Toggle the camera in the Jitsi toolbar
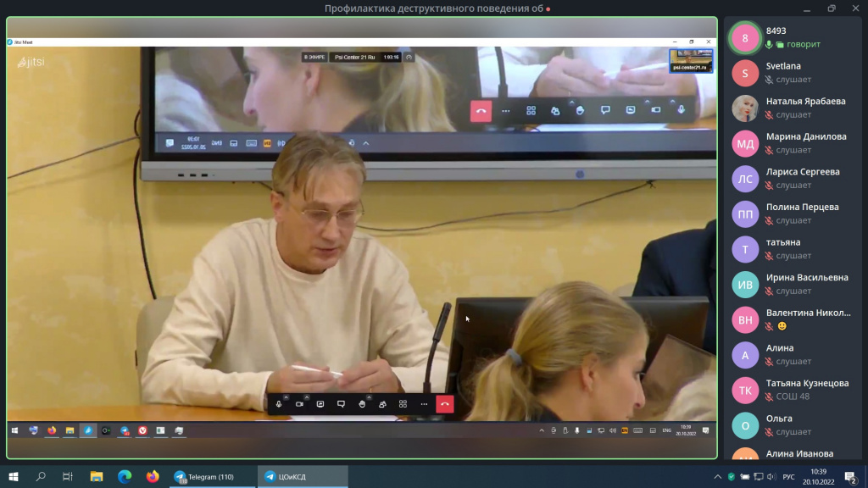This screenshot has width=868, height=488. [299, 404]
